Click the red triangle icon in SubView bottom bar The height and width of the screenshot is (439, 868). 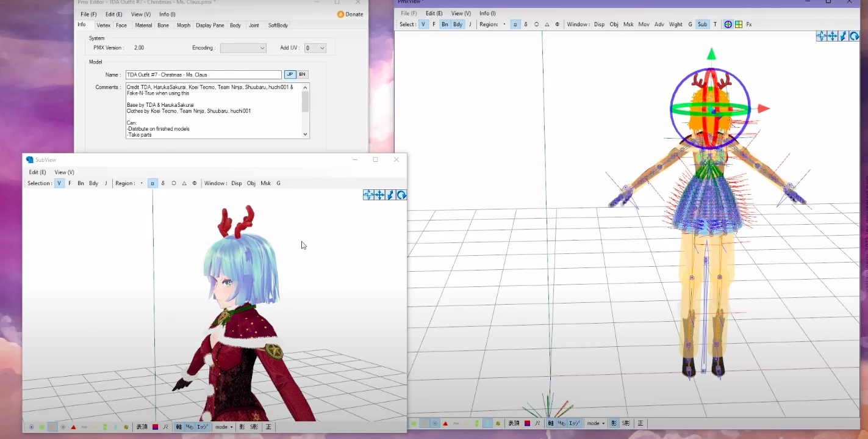coord(73,427)
